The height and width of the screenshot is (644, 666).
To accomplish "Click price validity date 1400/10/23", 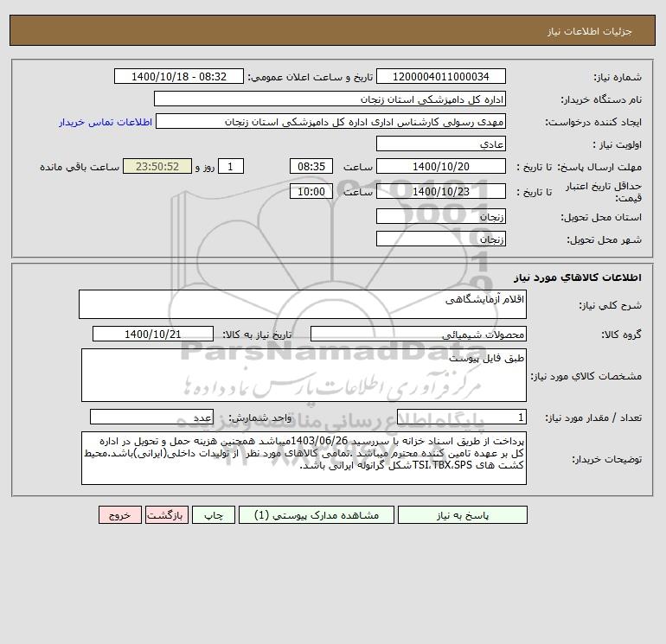I will pyautogui.click(x=441, y=191).
